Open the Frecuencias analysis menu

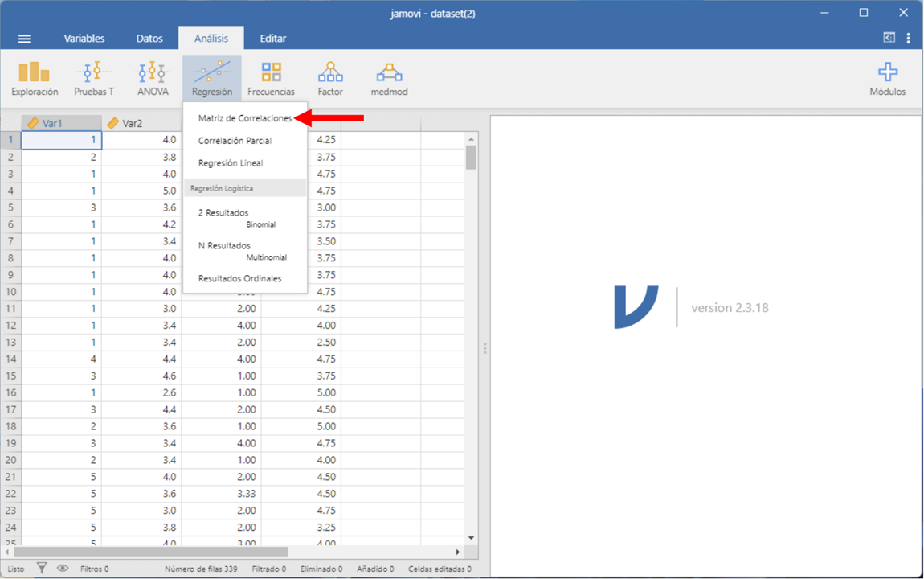pyautogui.click(x=271, y=79)
